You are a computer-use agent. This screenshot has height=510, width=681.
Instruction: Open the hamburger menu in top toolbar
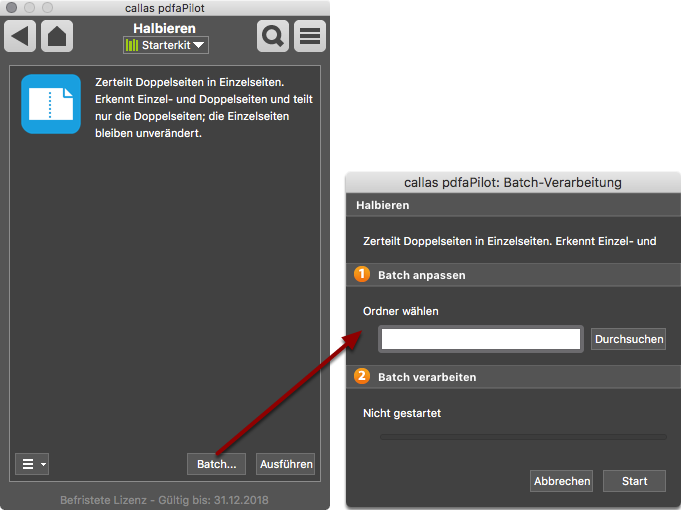coord(310,36)
